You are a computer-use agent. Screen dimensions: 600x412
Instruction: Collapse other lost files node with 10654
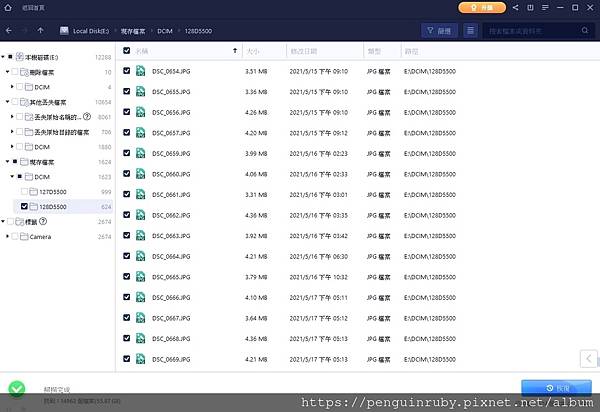[7, 101]
